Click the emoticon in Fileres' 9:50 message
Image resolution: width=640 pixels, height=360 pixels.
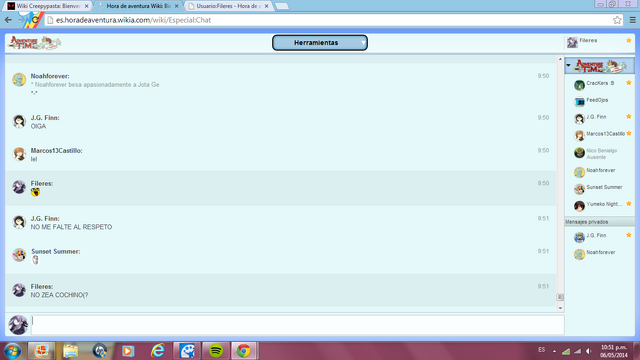36,192
